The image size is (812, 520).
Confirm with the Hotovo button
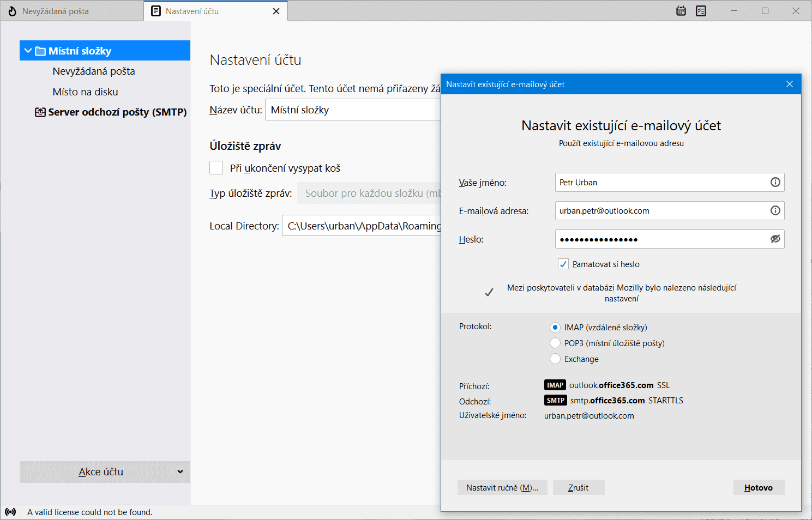[759, 487]
